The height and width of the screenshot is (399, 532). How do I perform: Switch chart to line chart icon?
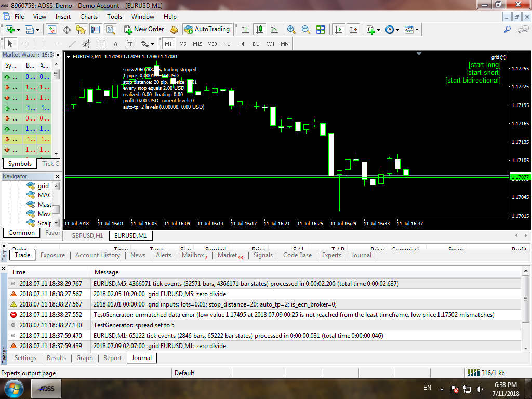click(x=274, y=30)
